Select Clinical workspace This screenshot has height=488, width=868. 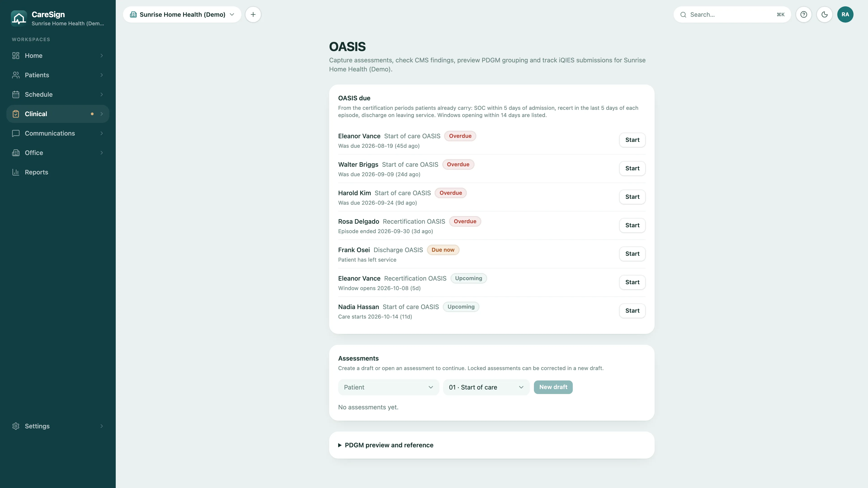(x=58, y=114)
